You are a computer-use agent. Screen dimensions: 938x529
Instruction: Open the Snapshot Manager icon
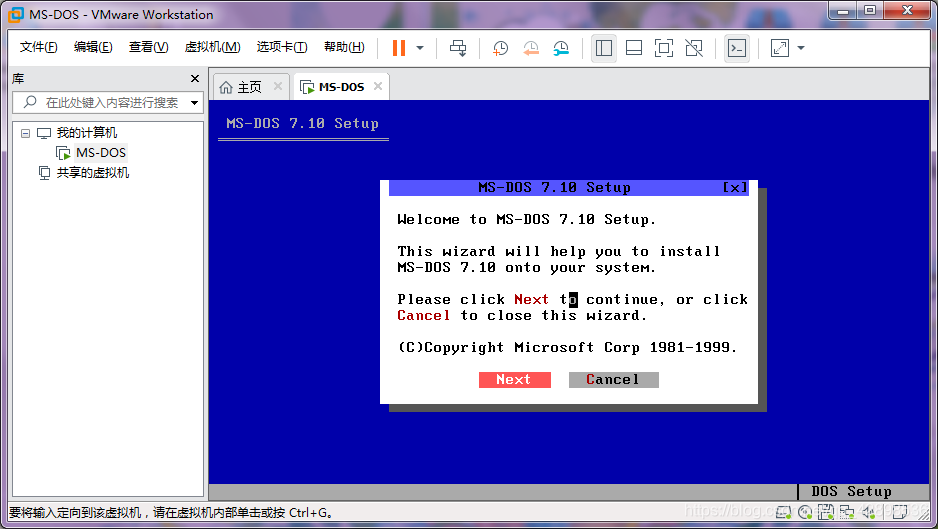(561, 48)
